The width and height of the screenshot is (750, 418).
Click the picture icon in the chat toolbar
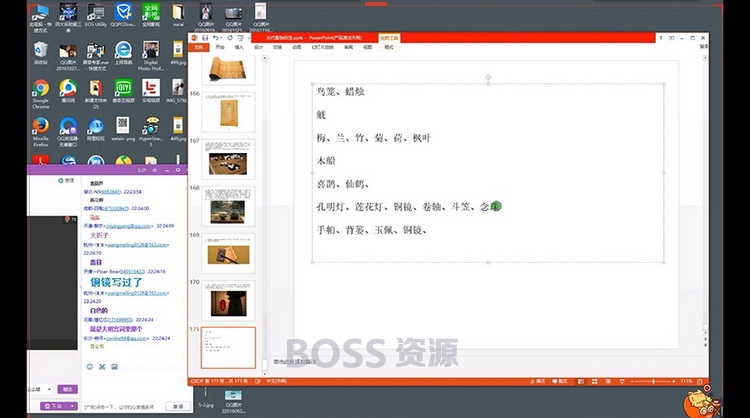click(114, 367)
